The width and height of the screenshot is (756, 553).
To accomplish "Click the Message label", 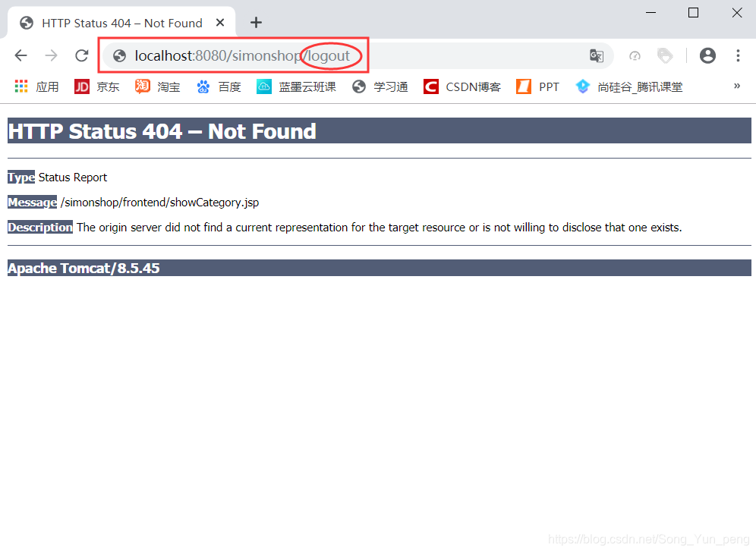I will click(x=33, y=203).
